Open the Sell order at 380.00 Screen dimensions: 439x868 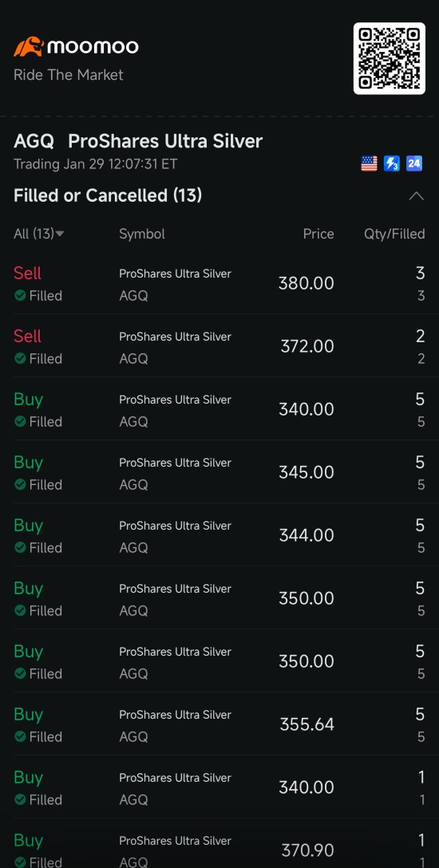tap(219, 283)
